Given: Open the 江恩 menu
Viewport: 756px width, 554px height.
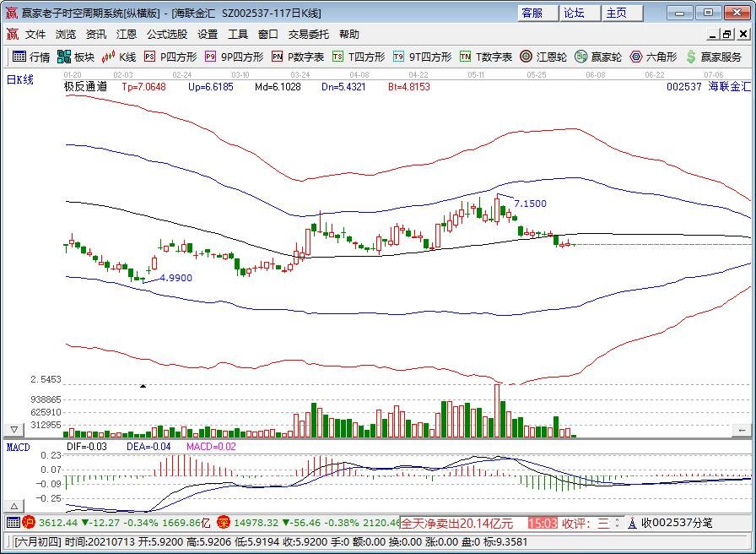Looking at the screenshot, I should click(x=127, y=35).
